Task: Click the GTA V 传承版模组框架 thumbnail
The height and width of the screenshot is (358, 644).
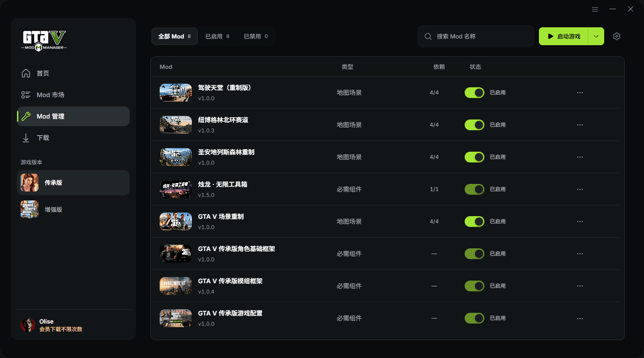Action: 176,286
